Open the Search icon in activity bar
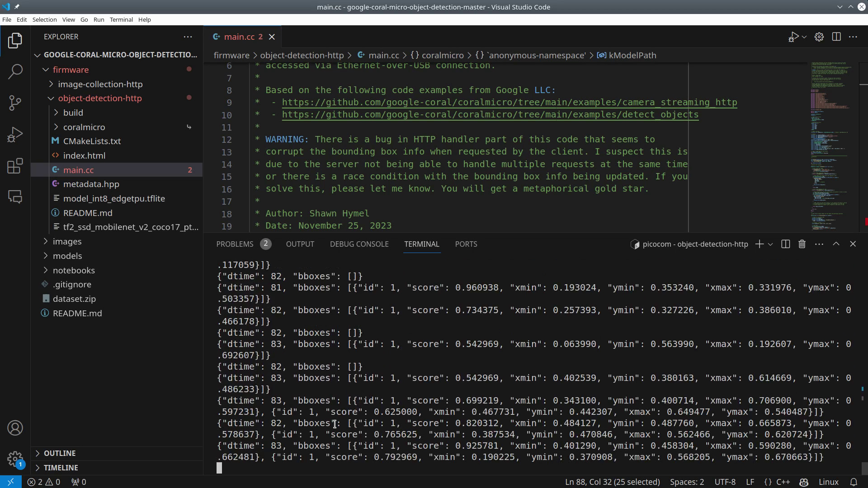This screenshot has width=868, height=488. pyautogui.click(x=15, y=72)
